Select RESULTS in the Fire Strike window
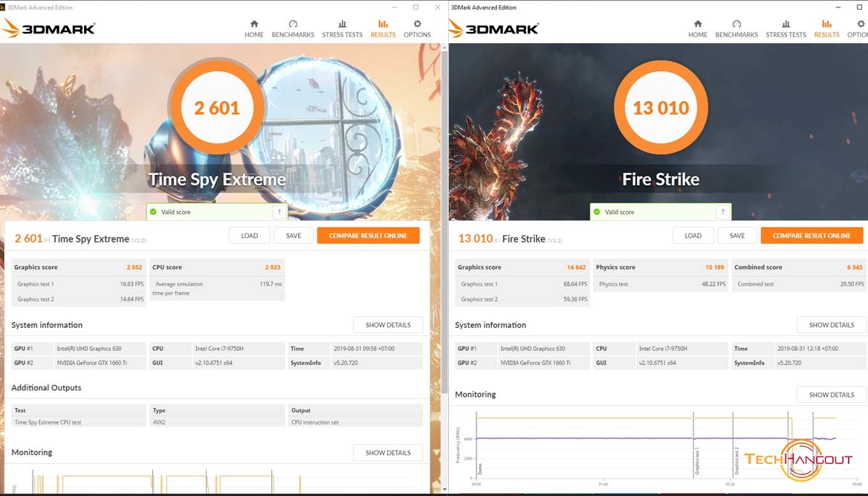Viewport: 868px width, 496px height. click(x=826, y=29)
